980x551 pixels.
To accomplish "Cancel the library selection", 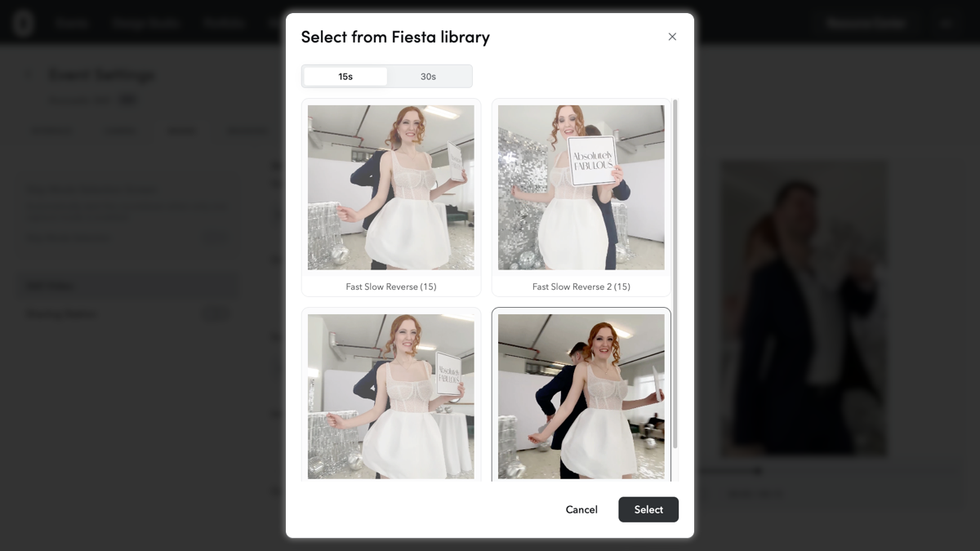I will tap(581, 509).
